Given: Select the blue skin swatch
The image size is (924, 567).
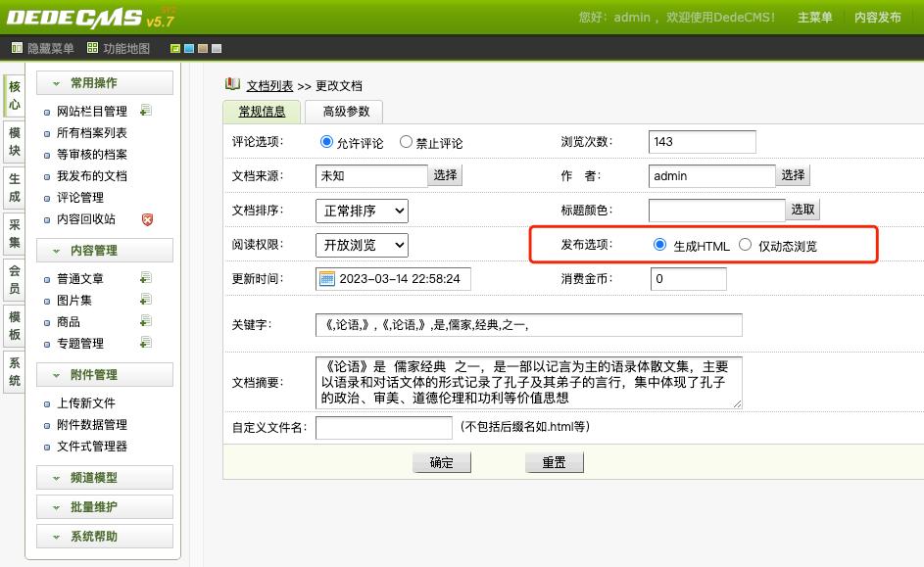Looking at the screenshot, I should click(189, 48).
